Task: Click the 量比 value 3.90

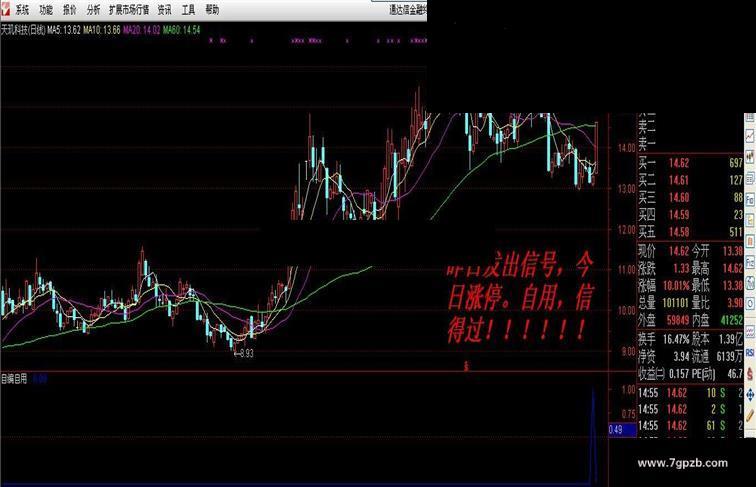Action: tap(735, 303)
